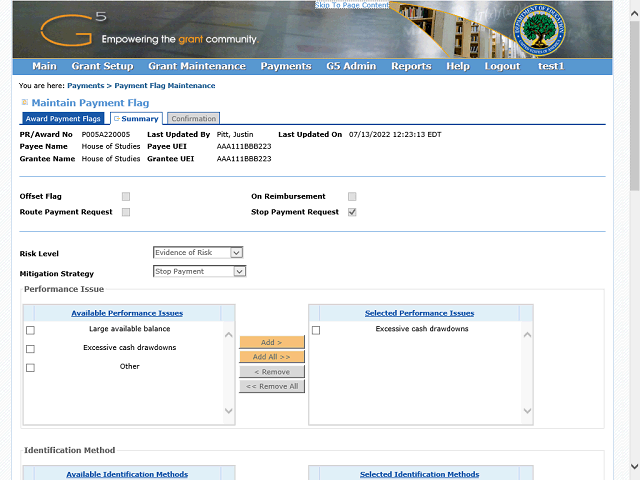The height and width of the screenshot is (480, 640).
Task: Follow the Skip To Page Content link
Action: coord(352,5)
